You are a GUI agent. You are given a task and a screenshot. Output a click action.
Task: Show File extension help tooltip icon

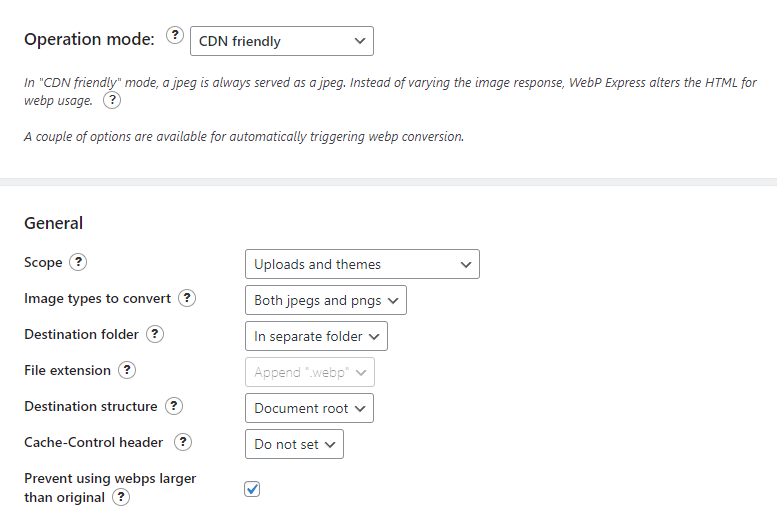pyautogui.click(x=127, y=370)
